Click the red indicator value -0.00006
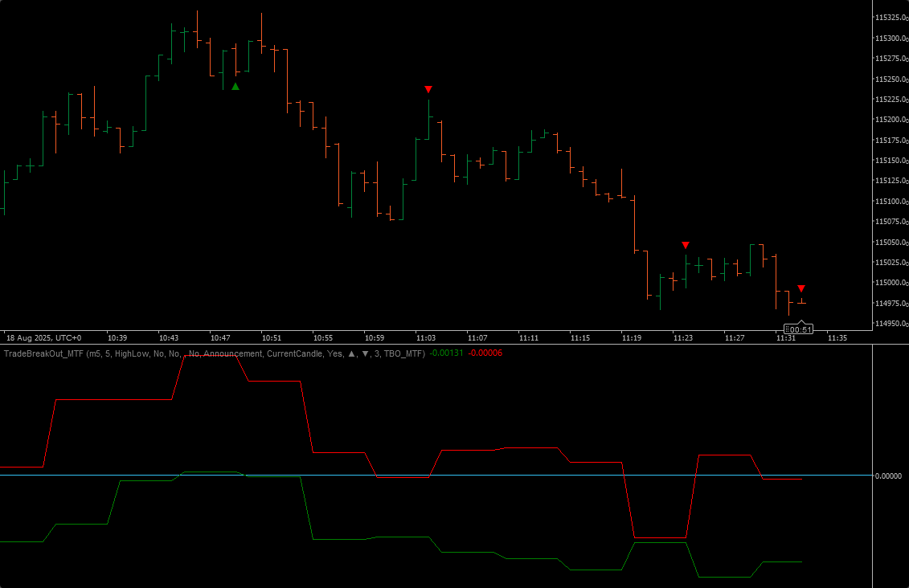This screenshot has width=909, height=588. coord(484,352)
